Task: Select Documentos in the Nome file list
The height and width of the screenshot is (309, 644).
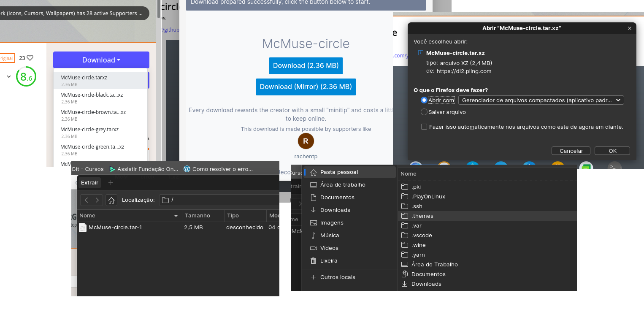Action: point(487,274)
